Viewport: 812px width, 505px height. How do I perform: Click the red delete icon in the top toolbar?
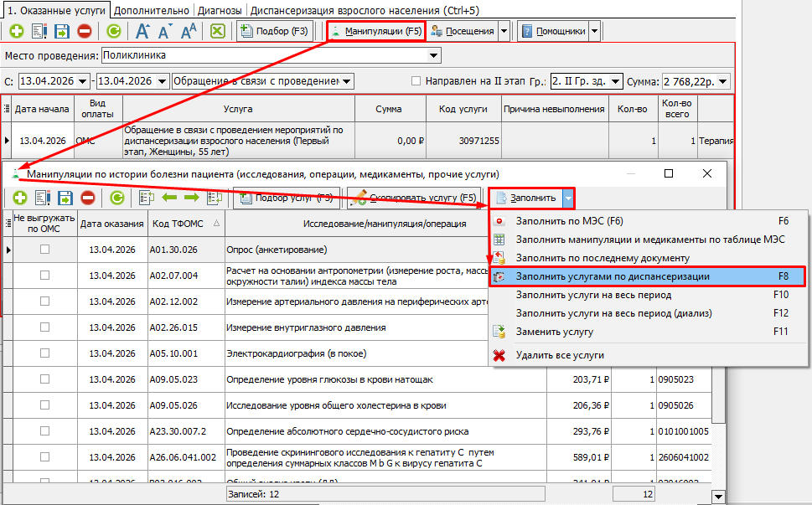pos(84,32)
